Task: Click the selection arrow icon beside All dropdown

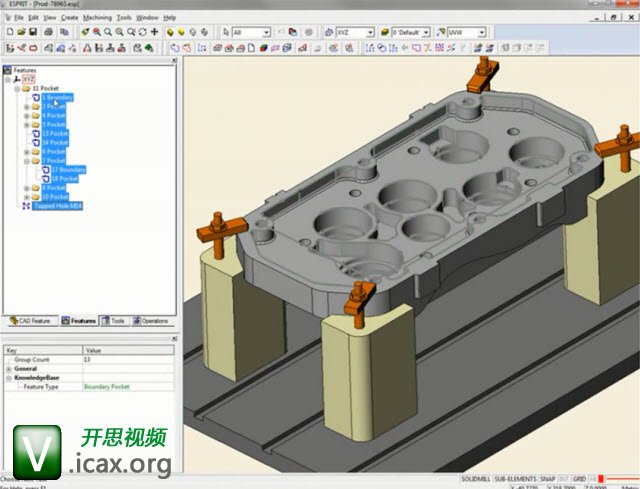Action: [226, 32]
